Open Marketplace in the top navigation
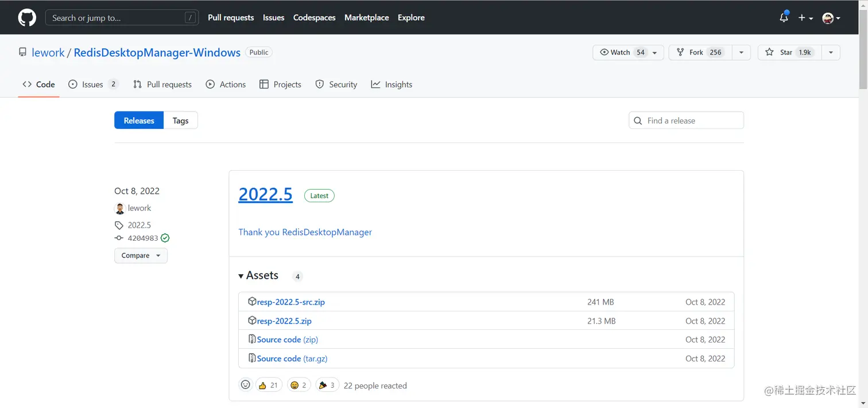The height and width of the screenshot is (408, 868). (366, 18)
